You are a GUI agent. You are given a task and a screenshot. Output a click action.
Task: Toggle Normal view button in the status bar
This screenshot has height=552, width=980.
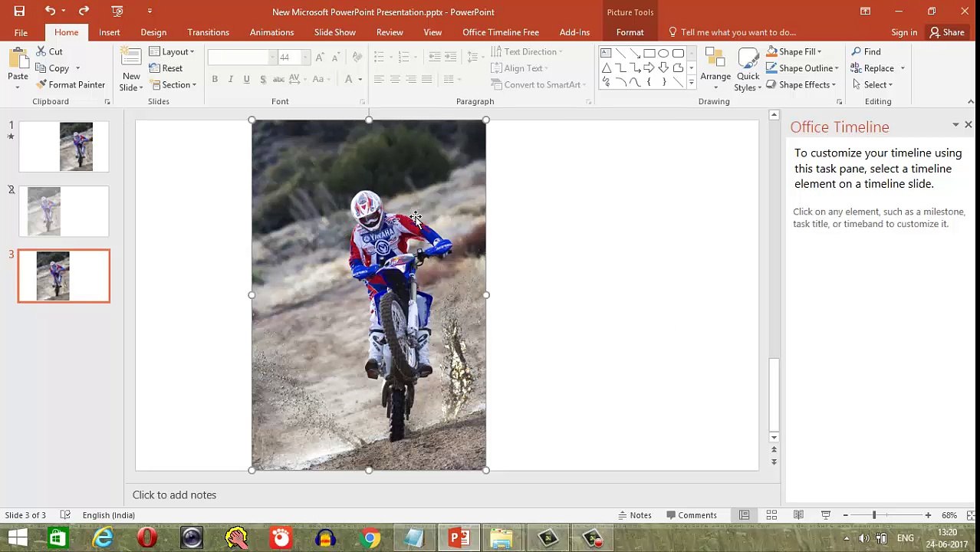point(744,515)
